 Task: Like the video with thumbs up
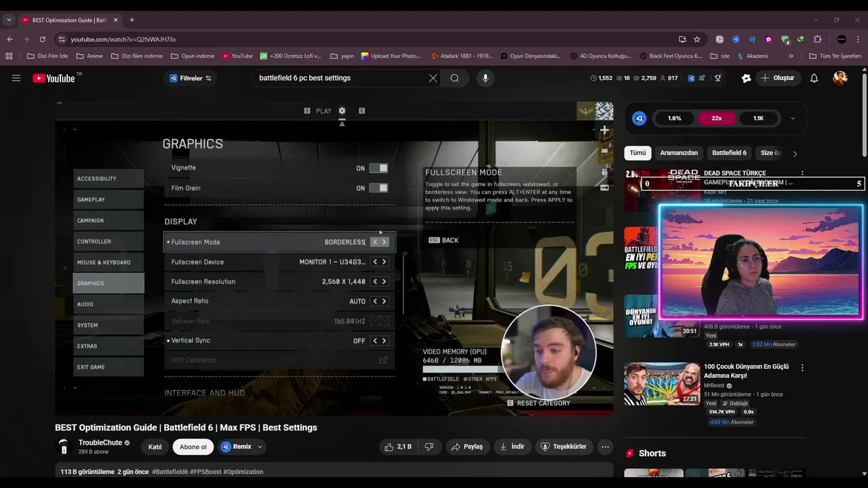point(398,447)
